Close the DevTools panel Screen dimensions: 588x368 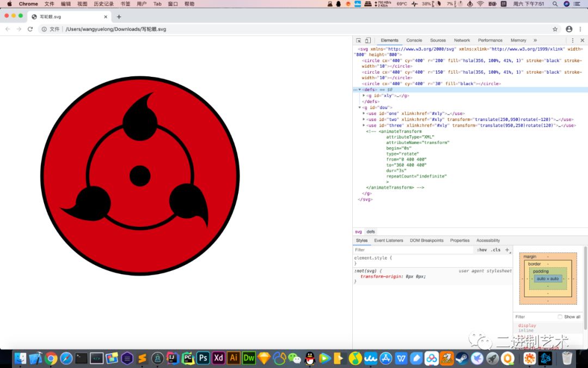coord(582,40)
